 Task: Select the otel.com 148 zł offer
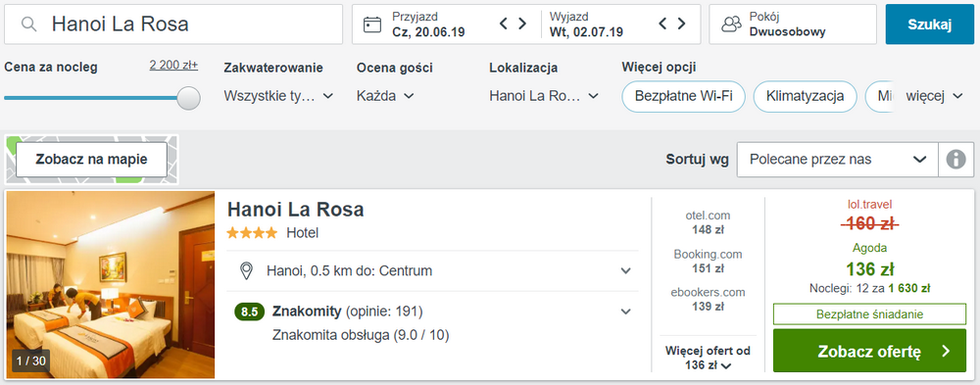click(708, 222)
